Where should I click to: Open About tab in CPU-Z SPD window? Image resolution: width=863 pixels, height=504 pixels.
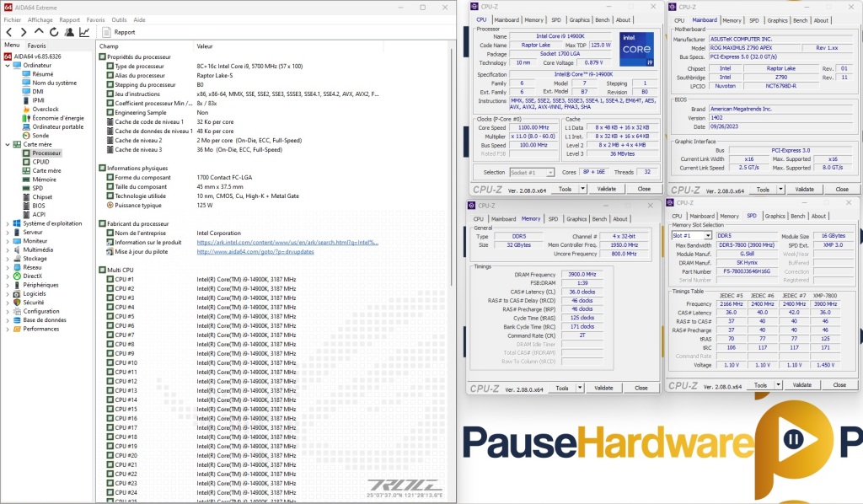click(818, 217)
